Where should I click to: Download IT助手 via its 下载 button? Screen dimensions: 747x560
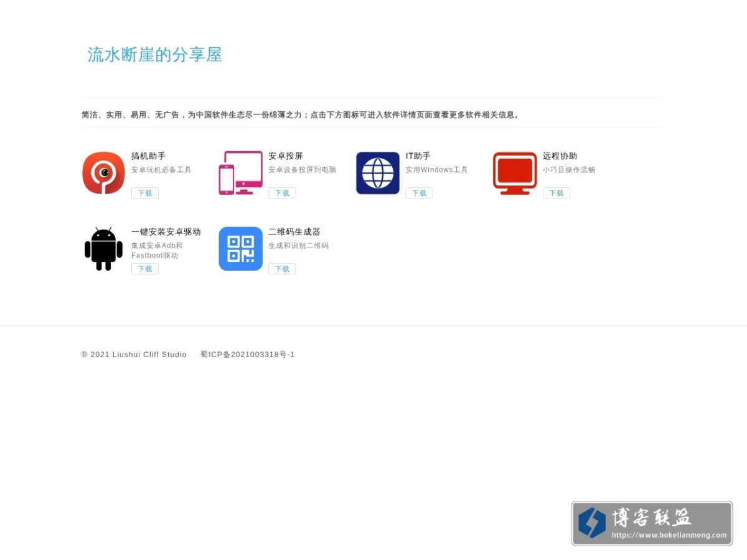tap(419, 193)
